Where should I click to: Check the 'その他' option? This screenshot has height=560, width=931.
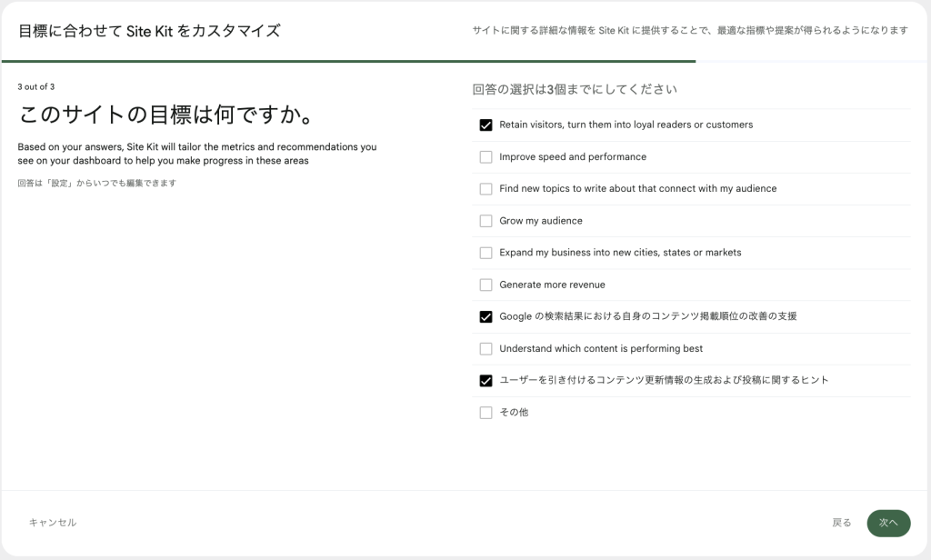[486, 412]
